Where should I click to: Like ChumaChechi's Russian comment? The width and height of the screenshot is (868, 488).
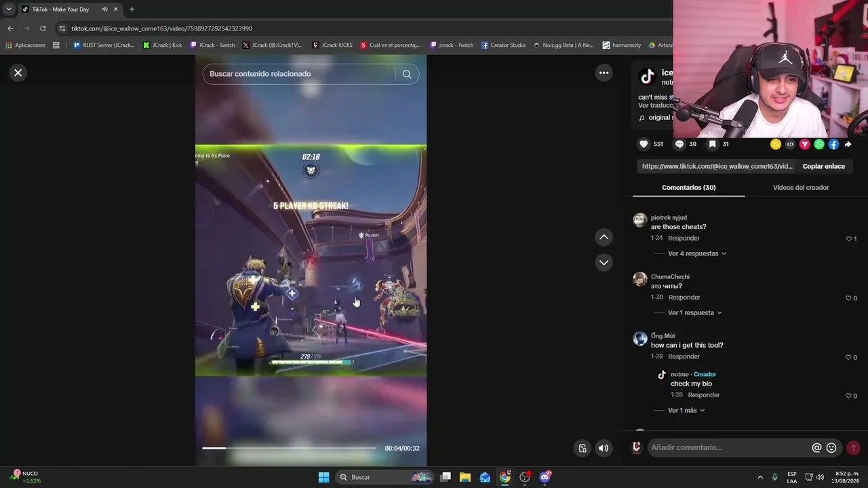(x=848, y=298)
